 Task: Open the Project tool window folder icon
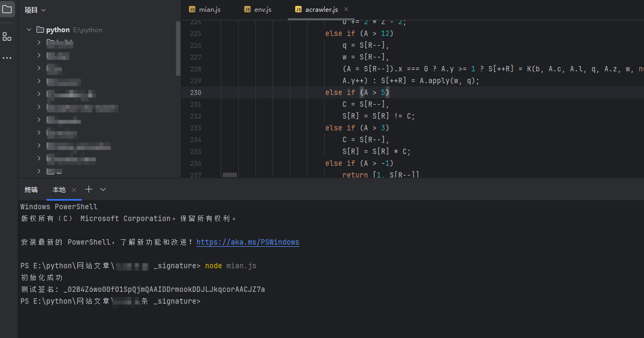pos(8,9)
